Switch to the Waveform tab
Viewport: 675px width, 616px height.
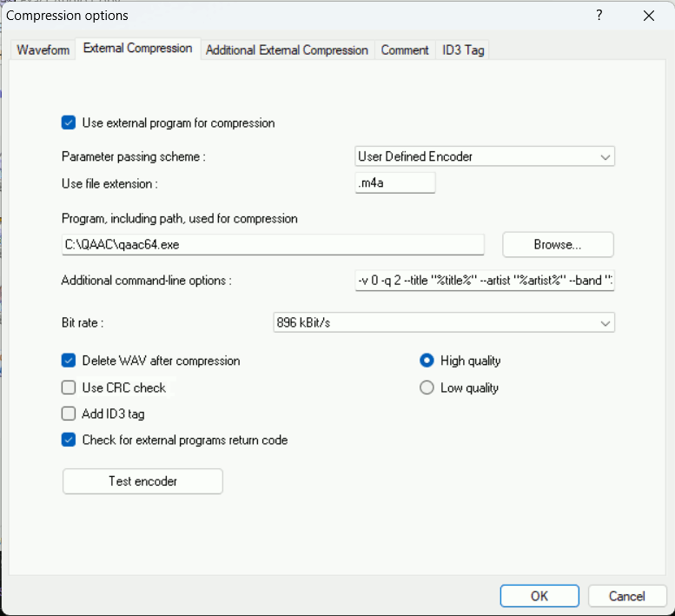click(x=43, y=50)
